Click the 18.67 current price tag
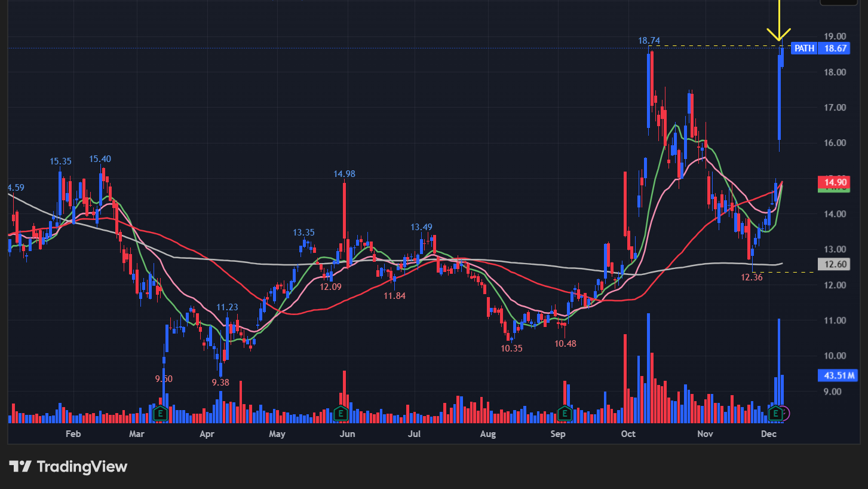 (835, 48)
